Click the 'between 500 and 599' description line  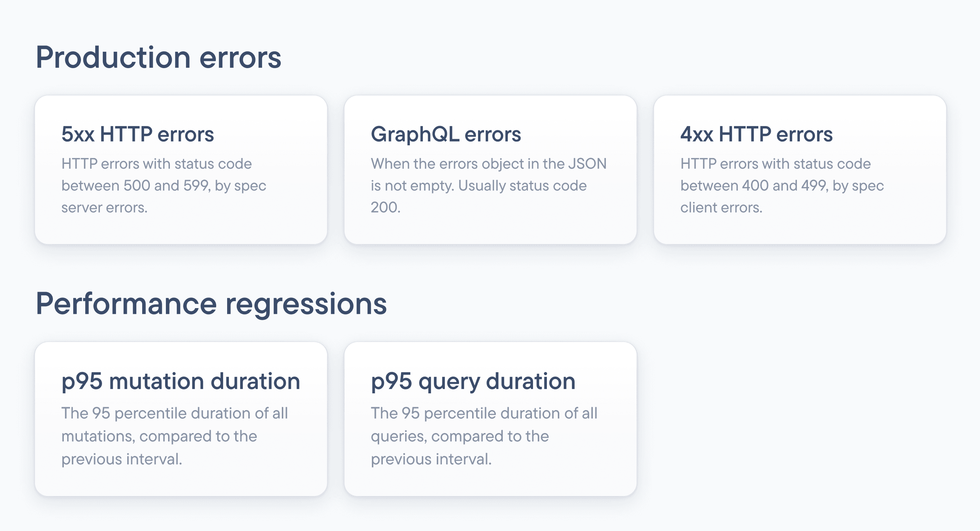pyautogui.click(x=164, y=185)
